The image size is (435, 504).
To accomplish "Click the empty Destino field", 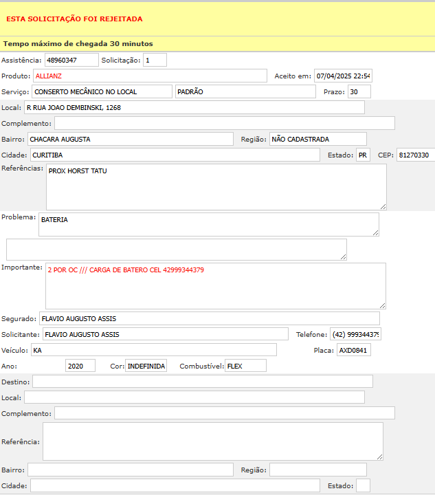I will click(x=202, y=381).
